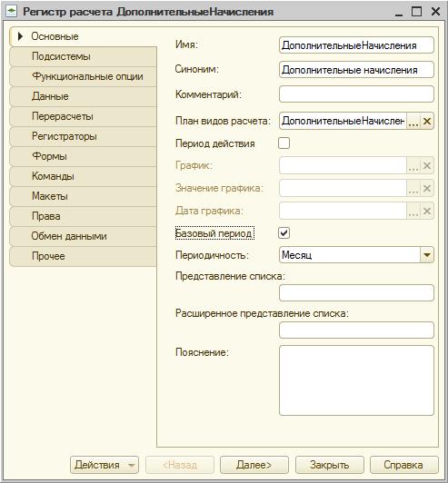Clear the График field with X
This screenshot has height=483, width=448.
[427, 166]
